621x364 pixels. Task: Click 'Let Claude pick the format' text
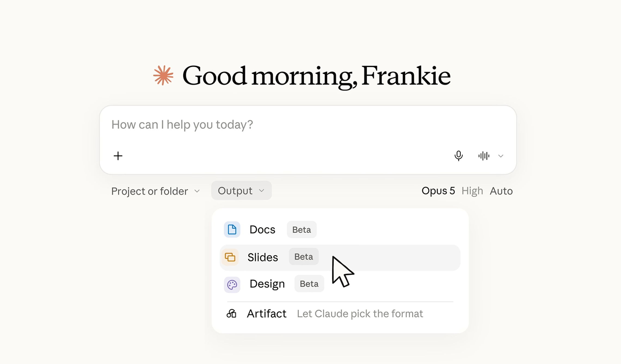click(360, 314)
